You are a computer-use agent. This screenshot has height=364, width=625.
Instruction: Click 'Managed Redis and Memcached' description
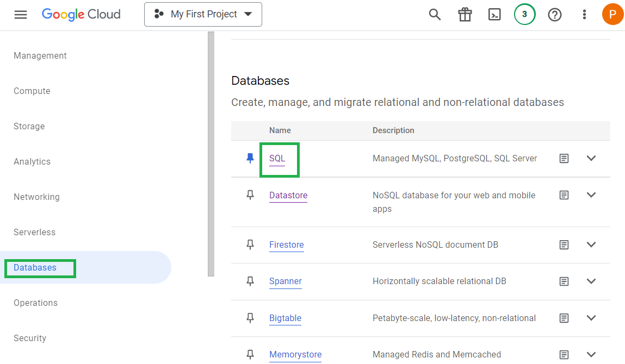click(437, 354)
